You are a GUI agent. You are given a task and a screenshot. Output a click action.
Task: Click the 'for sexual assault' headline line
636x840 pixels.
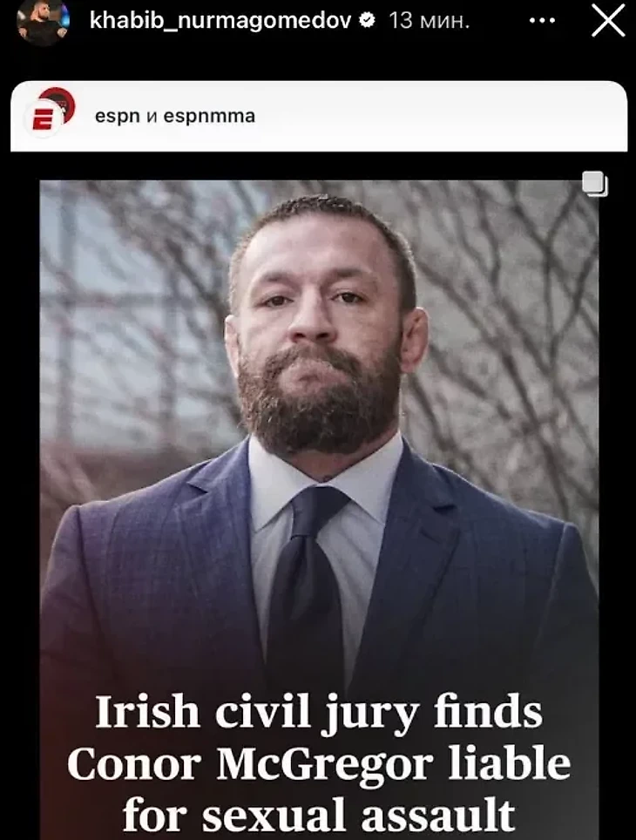click(319, 815)
